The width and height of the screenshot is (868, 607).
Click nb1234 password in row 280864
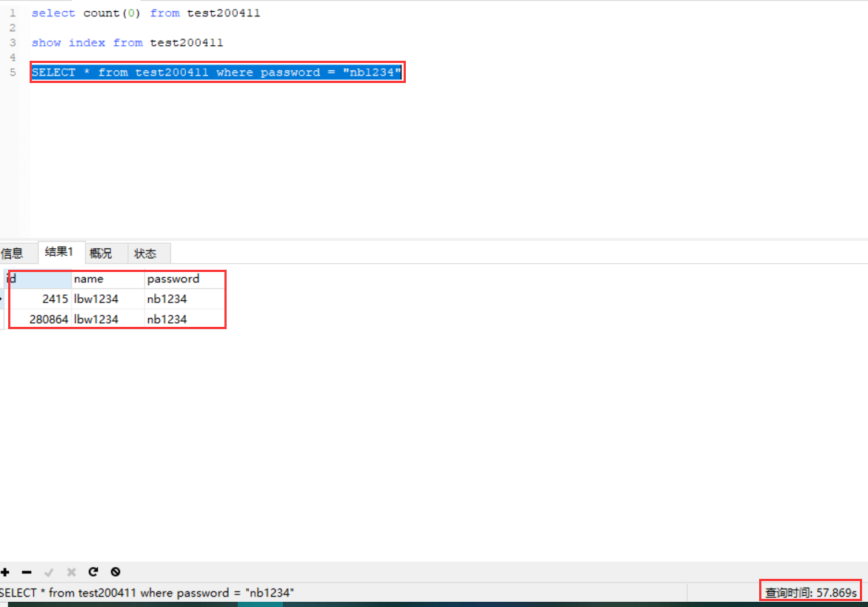point(185,319)
